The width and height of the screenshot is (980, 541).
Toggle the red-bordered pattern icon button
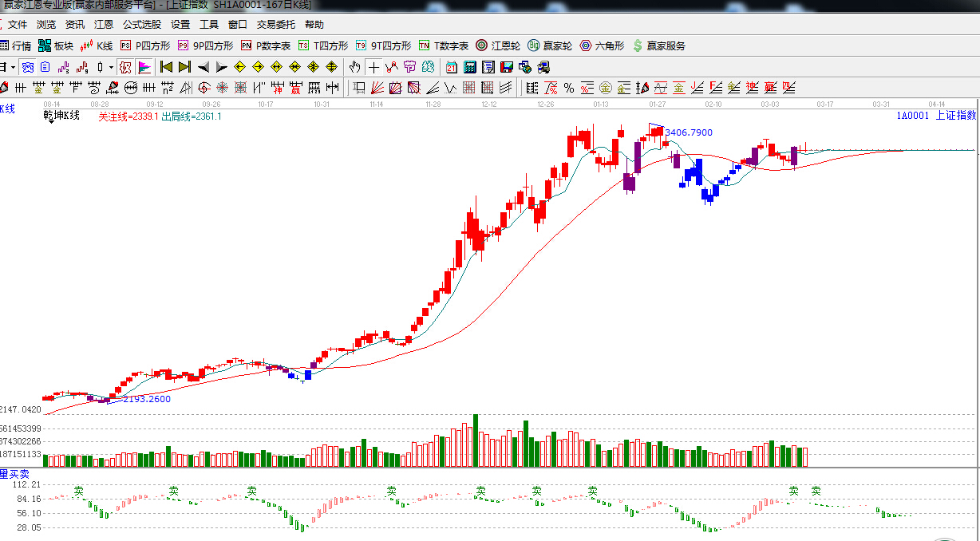click(125, 67)
